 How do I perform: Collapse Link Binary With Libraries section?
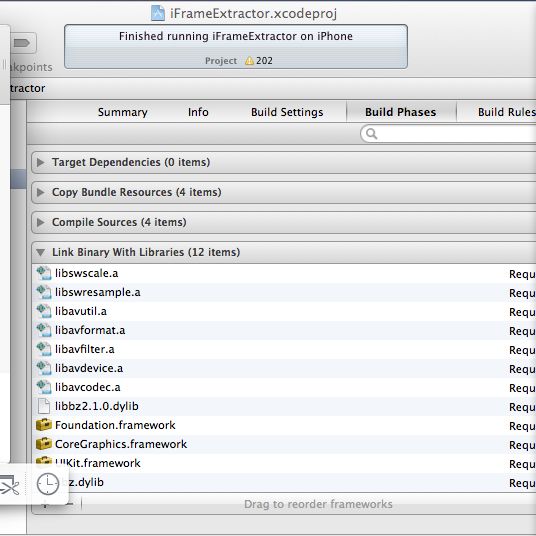pos(41,253)
